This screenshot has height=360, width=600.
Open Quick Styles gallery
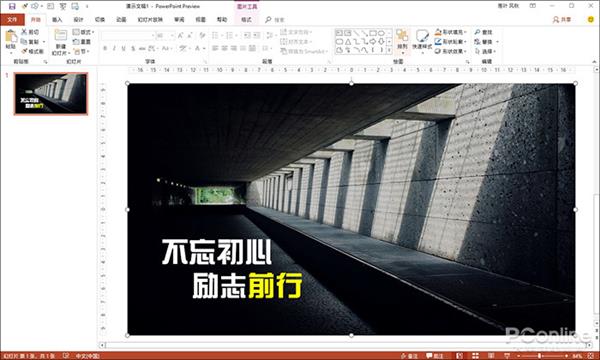pyautogui.click(x=422, y=41)
